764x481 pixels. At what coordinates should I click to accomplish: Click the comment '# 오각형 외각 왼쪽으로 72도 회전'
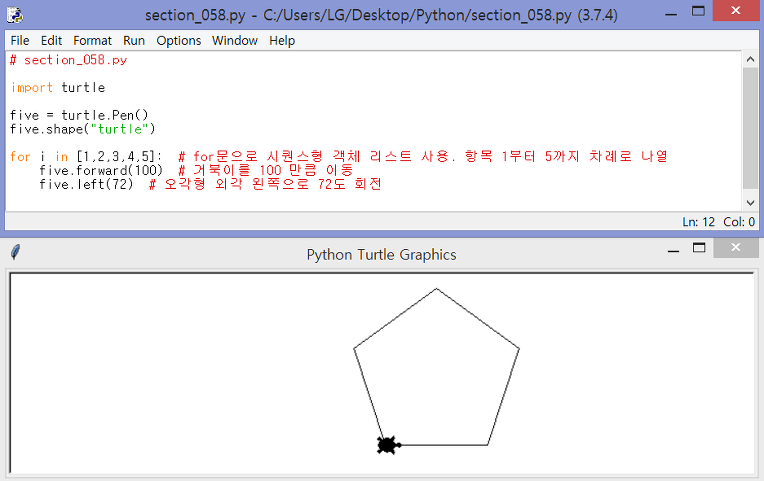(265, 184)
